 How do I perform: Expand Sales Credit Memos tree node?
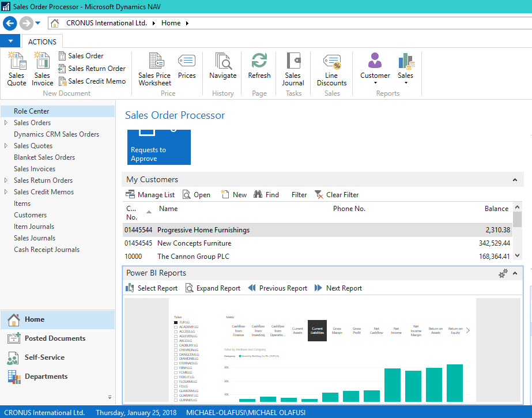(6, 191)
